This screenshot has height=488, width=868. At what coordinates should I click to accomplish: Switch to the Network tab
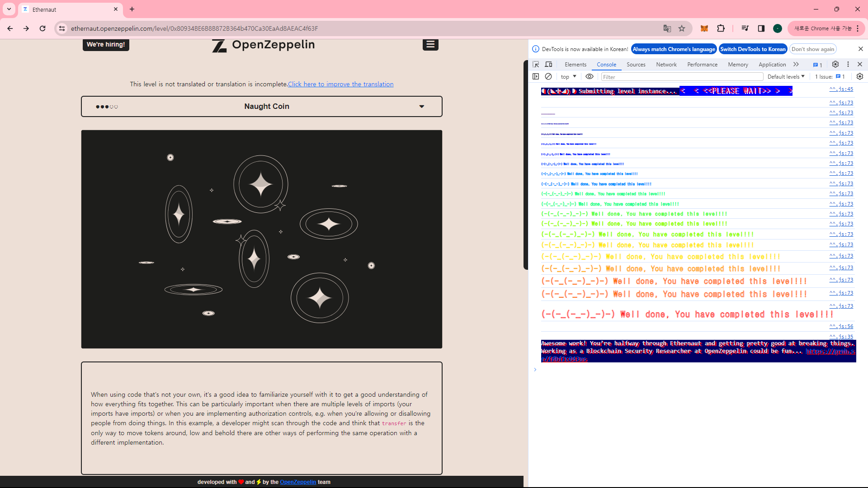[666, 65]
